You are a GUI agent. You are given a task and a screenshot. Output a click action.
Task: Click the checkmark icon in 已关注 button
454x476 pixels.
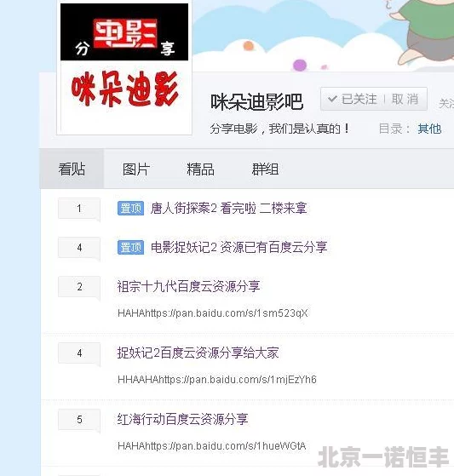click(x=332, y=99)
